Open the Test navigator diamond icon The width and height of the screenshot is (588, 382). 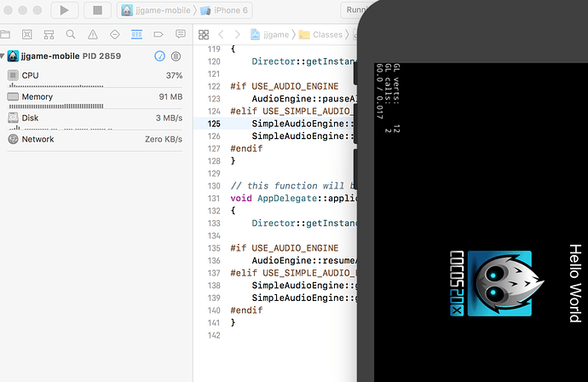115,34
